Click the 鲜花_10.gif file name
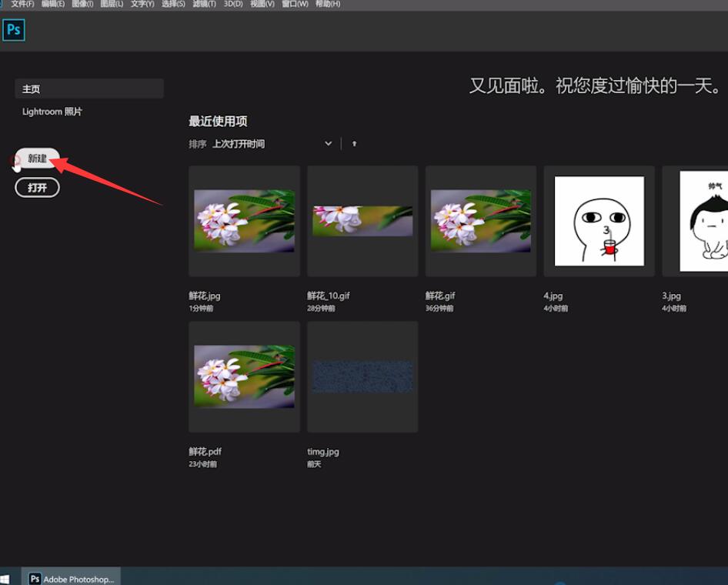The width and height of the screenshot is (728, 585). [x=329, y=296]
